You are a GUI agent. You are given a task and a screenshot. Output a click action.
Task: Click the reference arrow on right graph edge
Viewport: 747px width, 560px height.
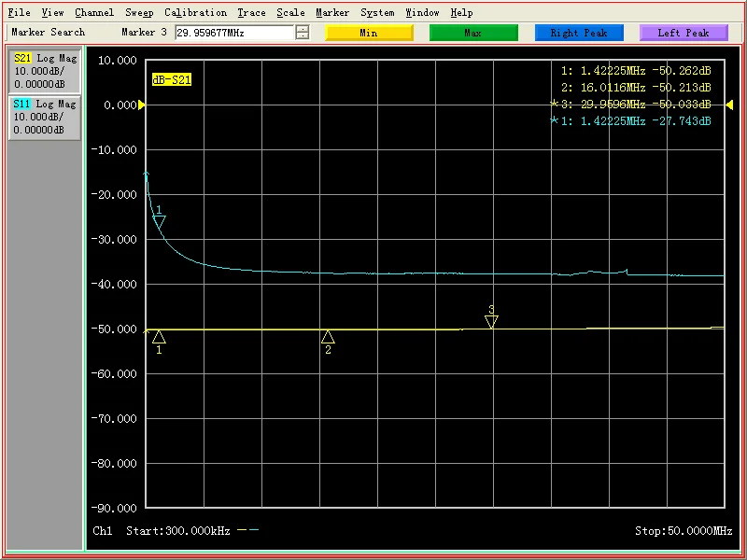tap(727, 105)
